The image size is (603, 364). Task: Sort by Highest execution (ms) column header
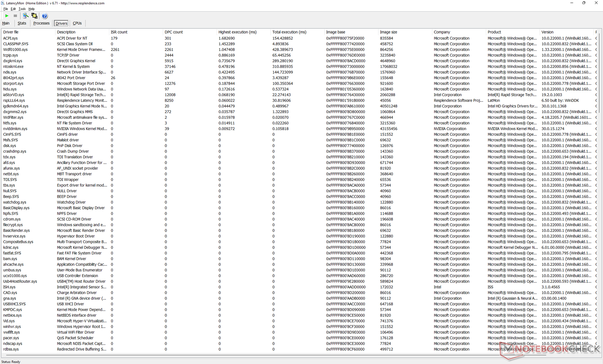tap(237, 32)
